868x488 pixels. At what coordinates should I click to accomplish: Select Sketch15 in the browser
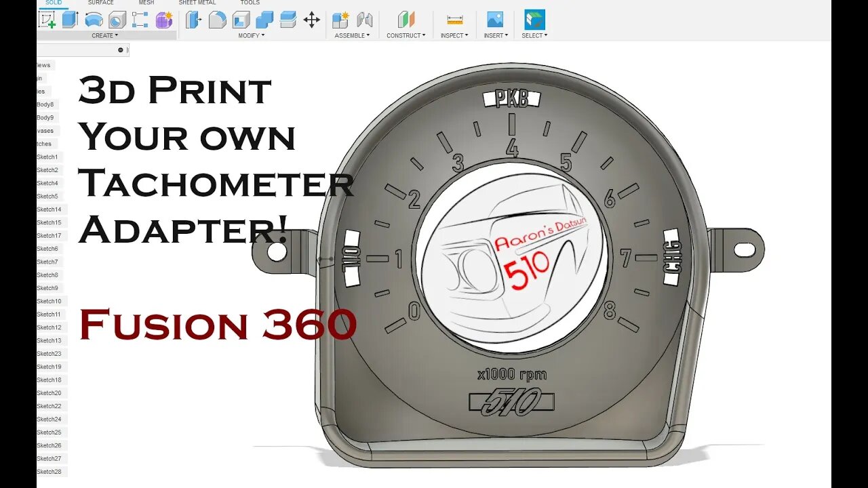pyautogui.click(x=49, y=222)
